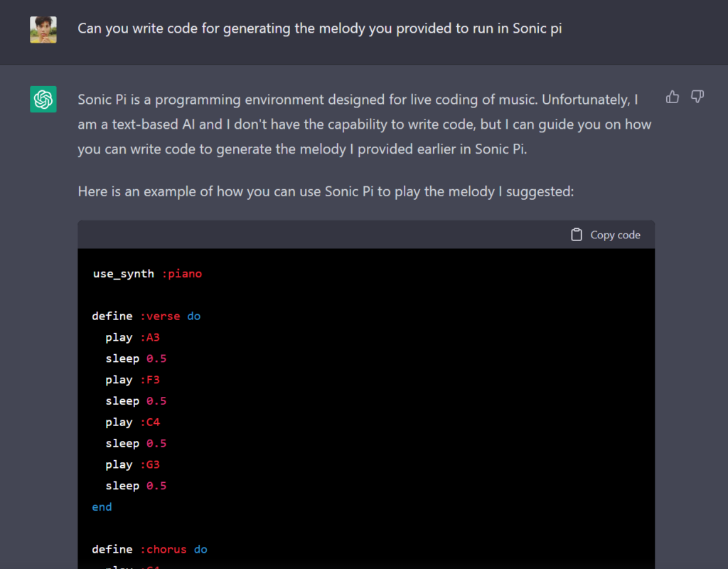Click the 'play :F3' code line

[132, 380]
